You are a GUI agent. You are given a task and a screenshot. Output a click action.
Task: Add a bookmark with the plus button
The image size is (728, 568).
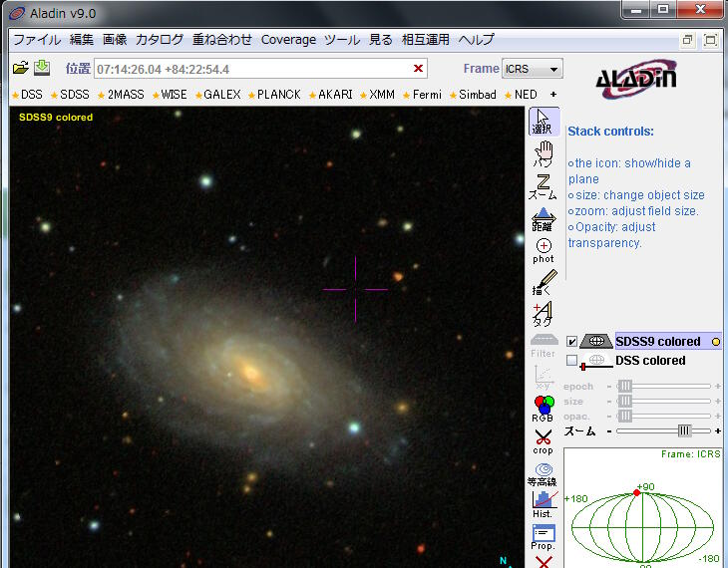point(553,95)
